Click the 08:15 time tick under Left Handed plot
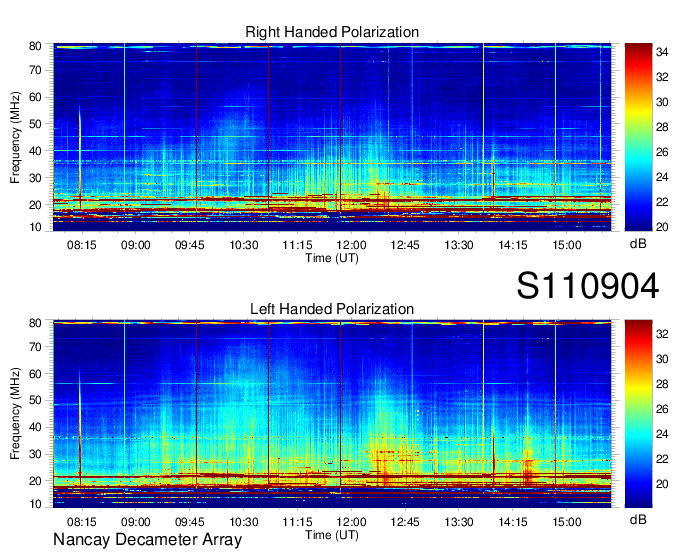Viewport: 680px width, 552px height. click(x=82, y=521)
